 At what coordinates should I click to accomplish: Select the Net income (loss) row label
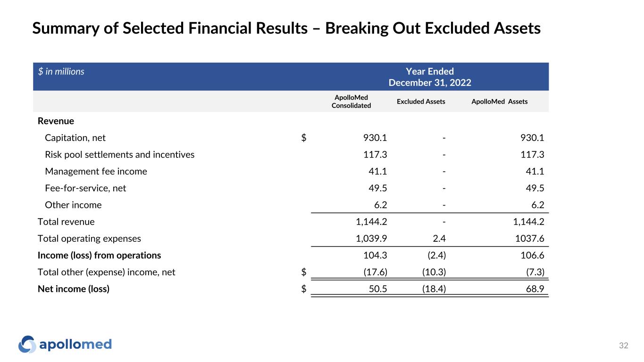(74, 289)
